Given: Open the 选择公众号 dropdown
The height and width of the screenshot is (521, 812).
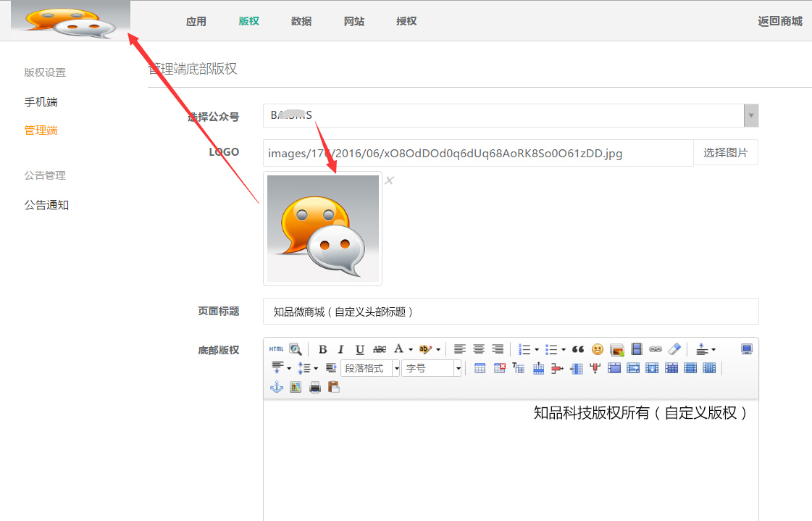Looking at the screenshot, I should [751, 115].
